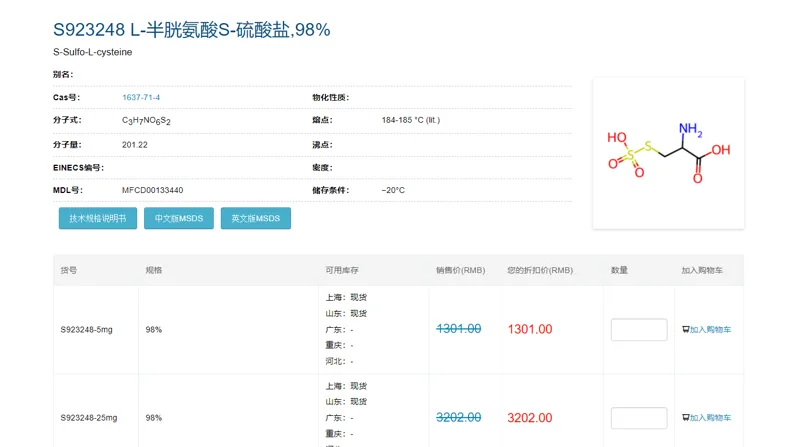The image size is (800, 447).
Task: Click cart icon in S923248-25mg row
Action: 686,418
